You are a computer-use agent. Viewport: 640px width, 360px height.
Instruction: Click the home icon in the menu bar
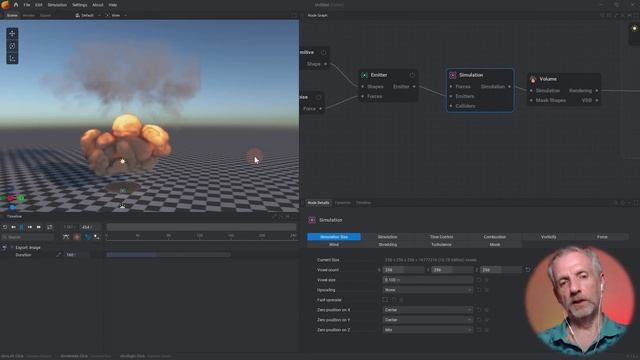pos(16,5)
